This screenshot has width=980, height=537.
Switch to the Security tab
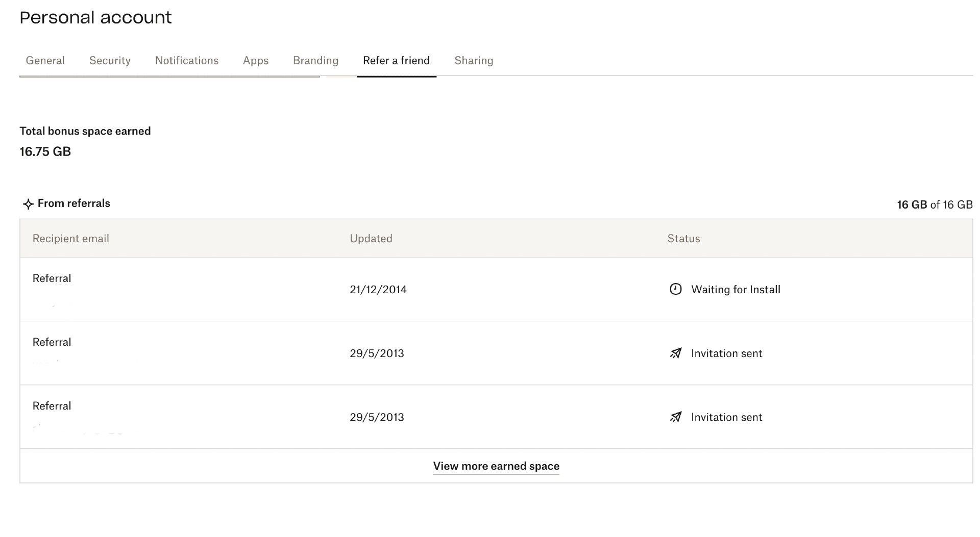110,61
